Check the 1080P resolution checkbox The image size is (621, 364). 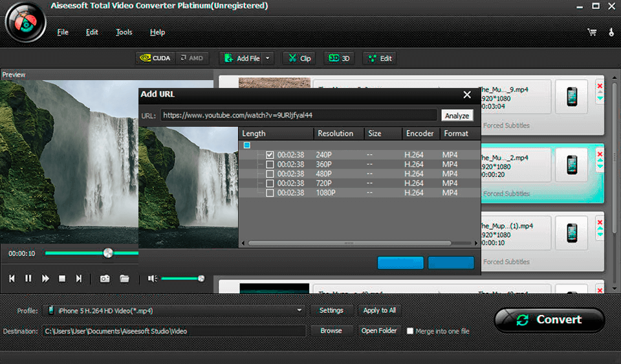click(270, 193)
